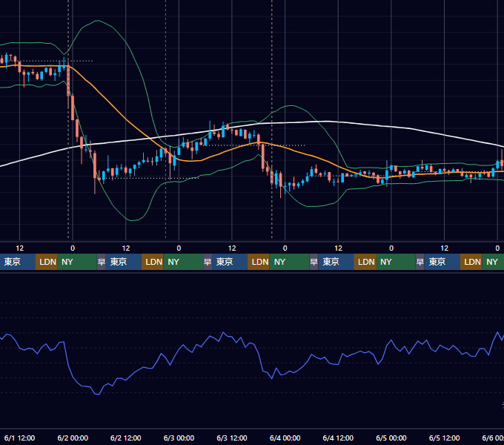Select the 東京 session block on 6/5
Screen dimensions: 504x445
[x=442, y=262]
